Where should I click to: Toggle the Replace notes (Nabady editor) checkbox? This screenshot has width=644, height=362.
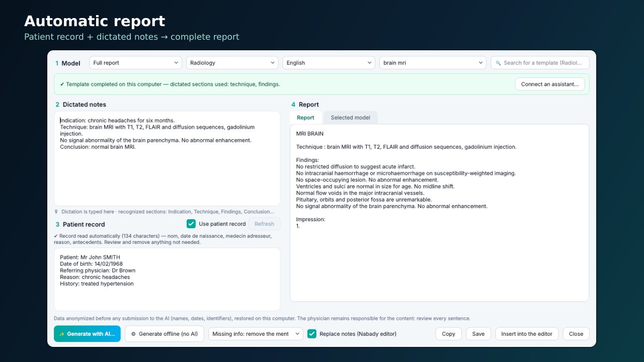click(312, 333)
